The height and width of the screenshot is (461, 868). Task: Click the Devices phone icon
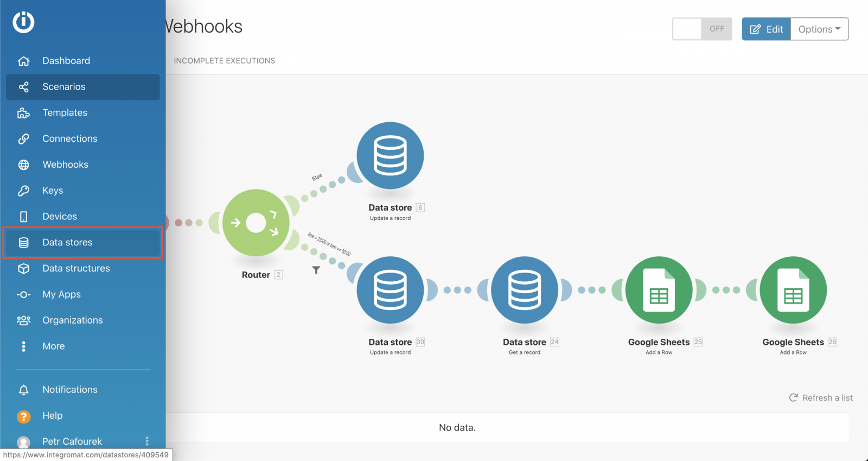23,217
